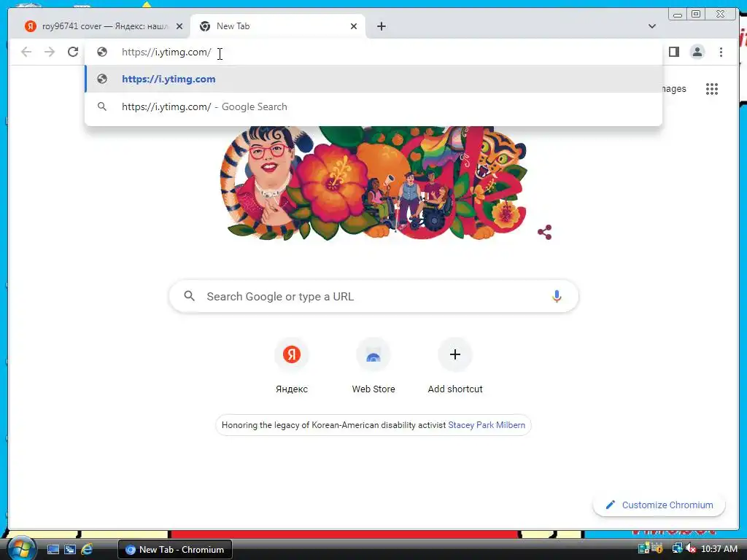Click in the address bar field
The width and height of the screenshot is (747, 560).
pyautogui.click(x=373, y=52)
